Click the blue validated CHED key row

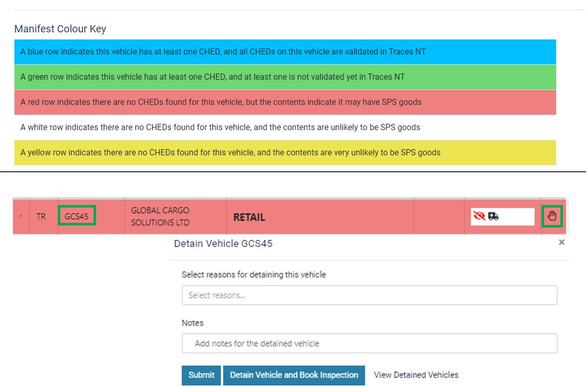[285, 52]
